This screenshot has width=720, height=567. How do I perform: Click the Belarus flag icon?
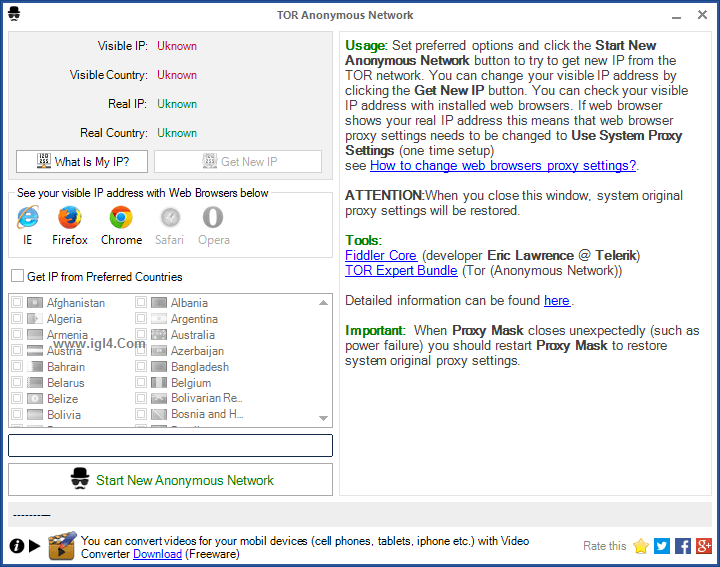click(x=35, y=382)
